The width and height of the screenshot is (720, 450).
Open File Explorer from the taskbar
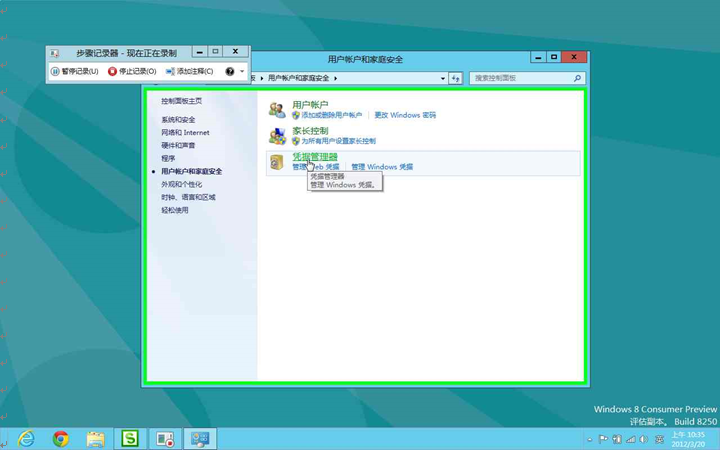(x=95, y=439)
